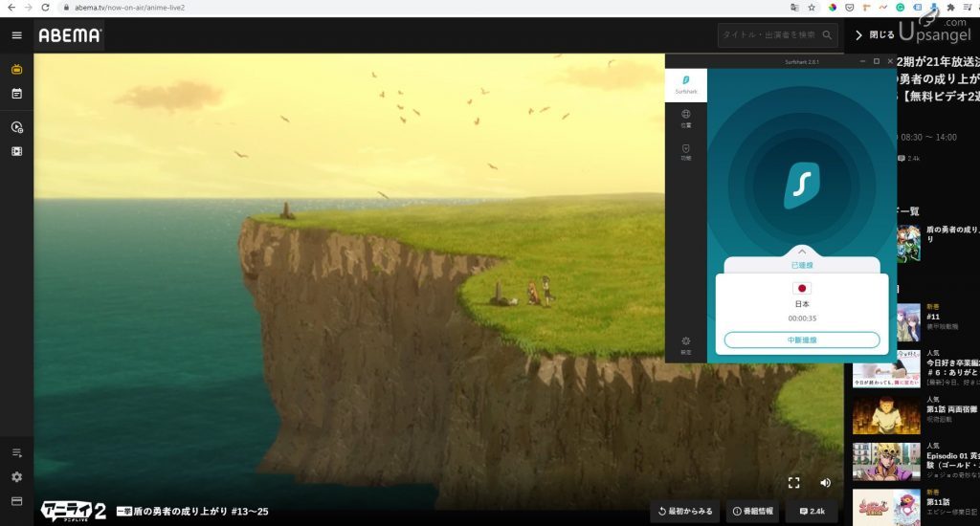Open the ABEMA hamburger menu

[17, 35]
